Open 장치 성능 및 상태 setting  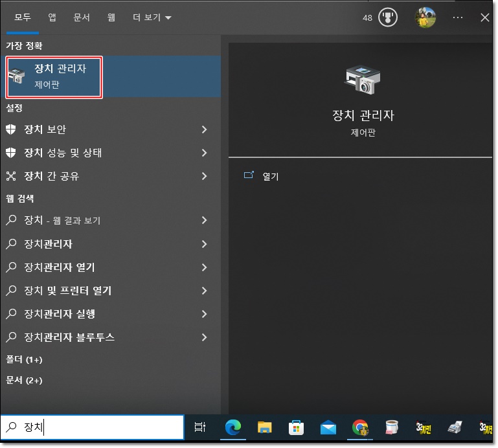[x=110, y=153]
